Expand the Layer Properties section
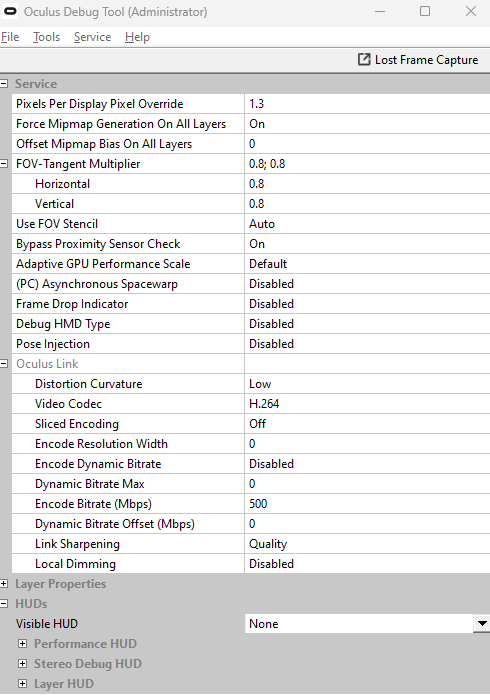The height and width of the screenshot is (700, 490). pos(4,583)
